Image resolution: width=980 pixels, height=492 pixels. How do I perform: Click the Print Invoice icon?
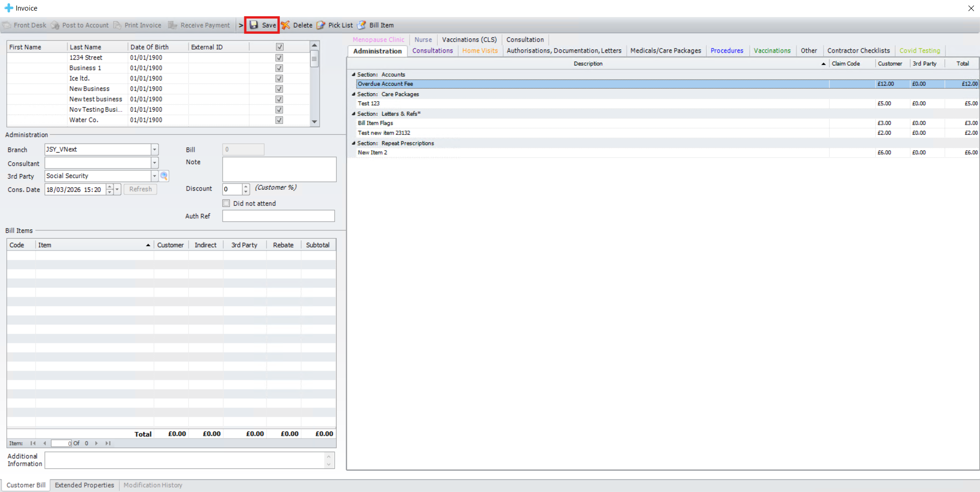(x=118, y=25)
